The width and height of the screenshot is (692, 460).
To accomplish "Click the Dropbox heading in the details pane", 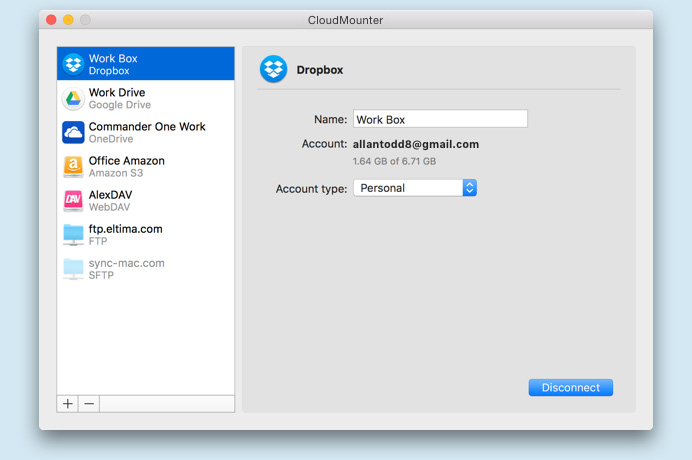I will 320,70.
